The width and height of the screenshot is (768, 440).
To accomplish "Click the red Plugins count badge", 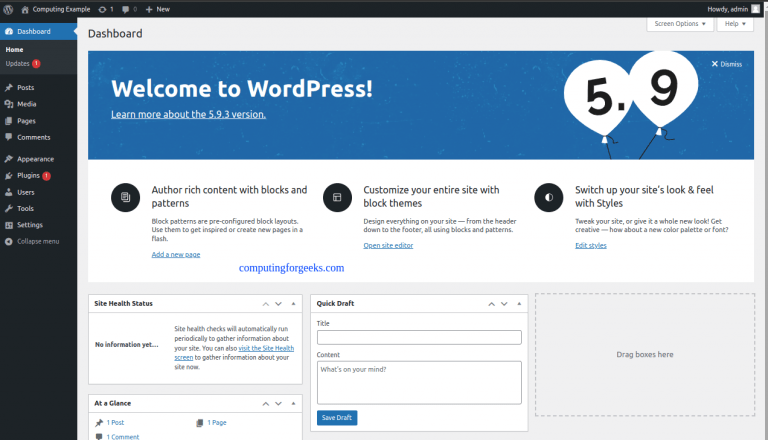I will coord(47,175).
